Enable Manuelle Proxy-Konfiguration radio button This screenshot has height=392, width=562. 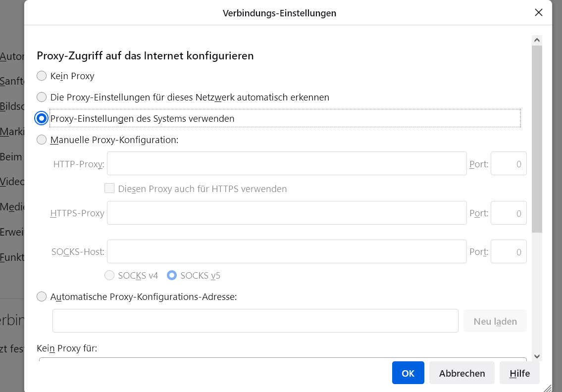42,140
